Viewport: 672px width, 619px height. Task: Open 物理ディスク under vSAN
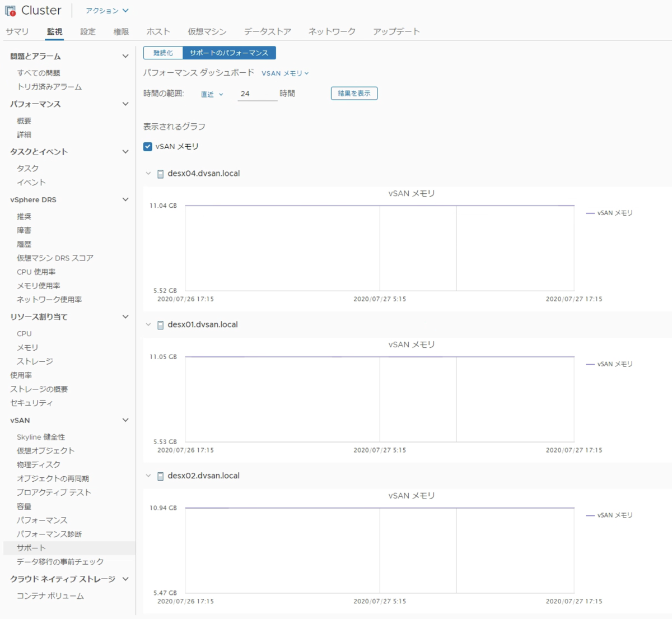pos(39,464)
